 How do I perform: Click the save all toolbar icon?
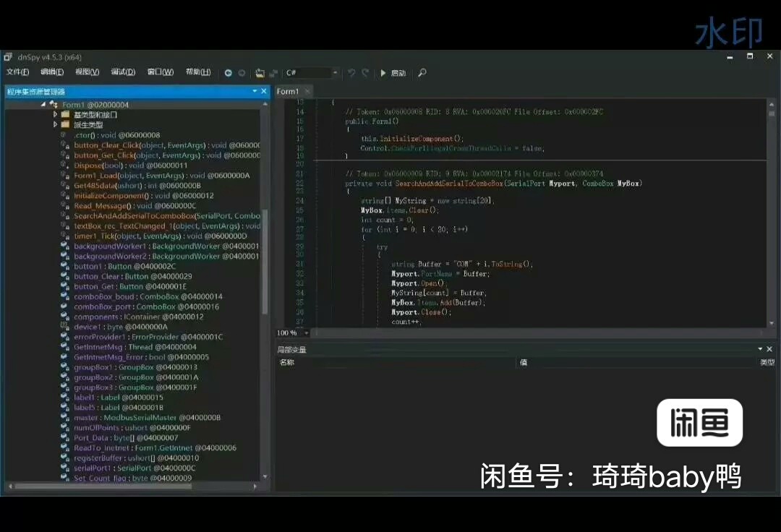(x=273, y=73)
